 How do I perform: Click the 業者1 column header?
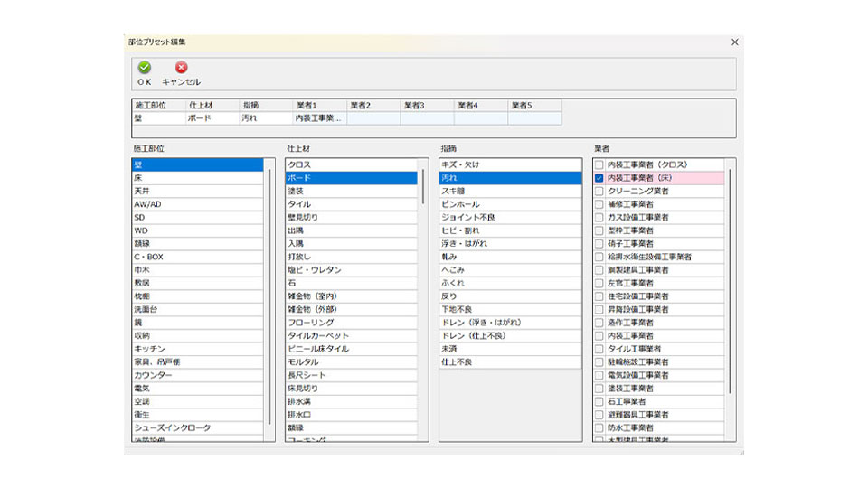[x=320, y=105]
